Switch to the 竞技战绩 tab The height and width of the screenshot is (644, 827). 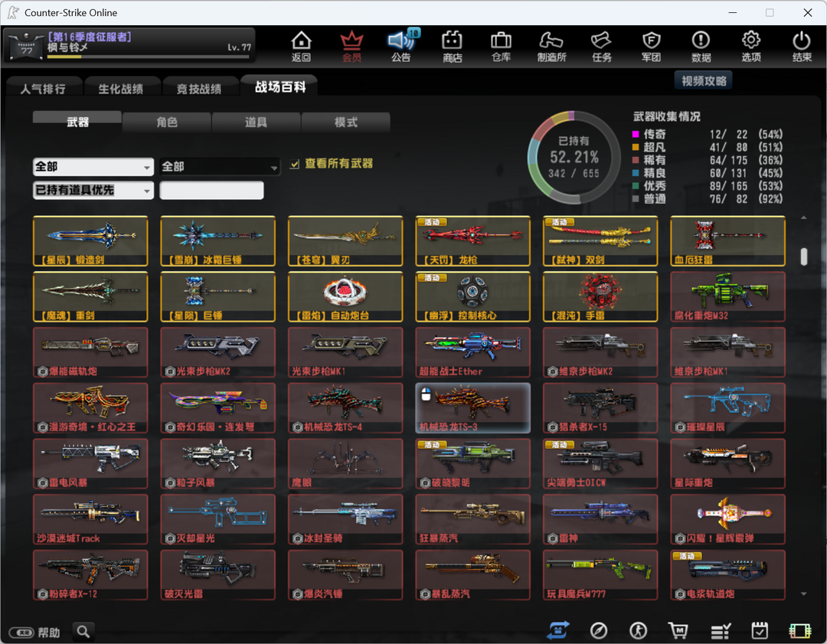199,88
